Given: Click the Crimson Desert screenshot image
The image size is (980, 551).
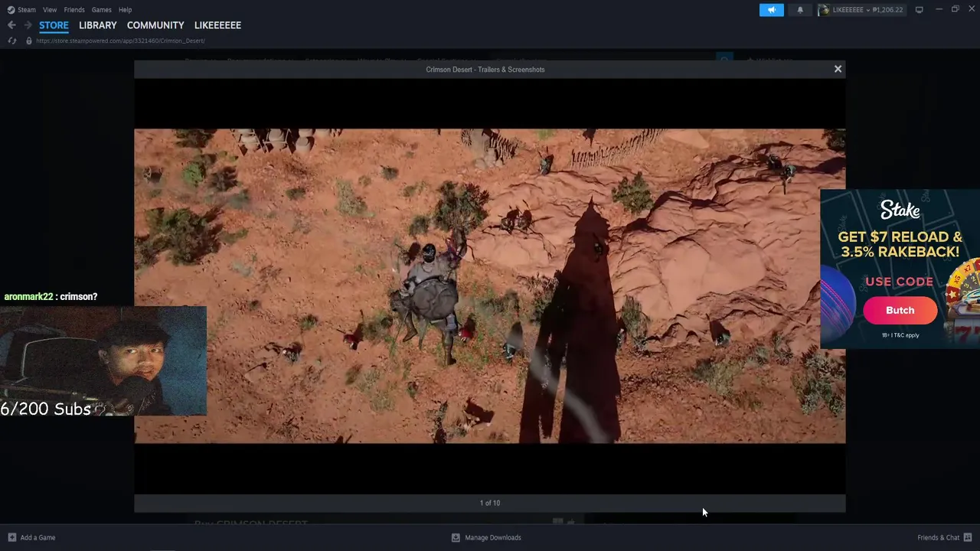Looking at the screenshot, I should pos(490,286).
